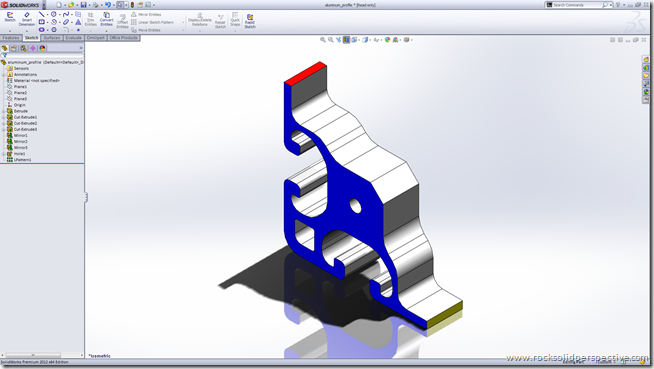Select the Corner Rectangle sketch tool

click(41, 22)
